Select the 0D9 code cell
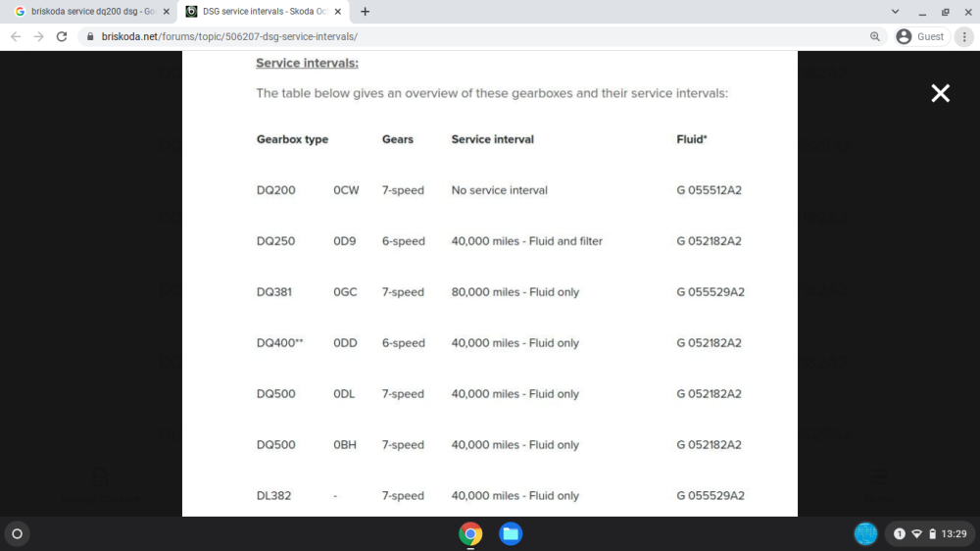This screenshot has width=980, height=551. pos(344,241)
